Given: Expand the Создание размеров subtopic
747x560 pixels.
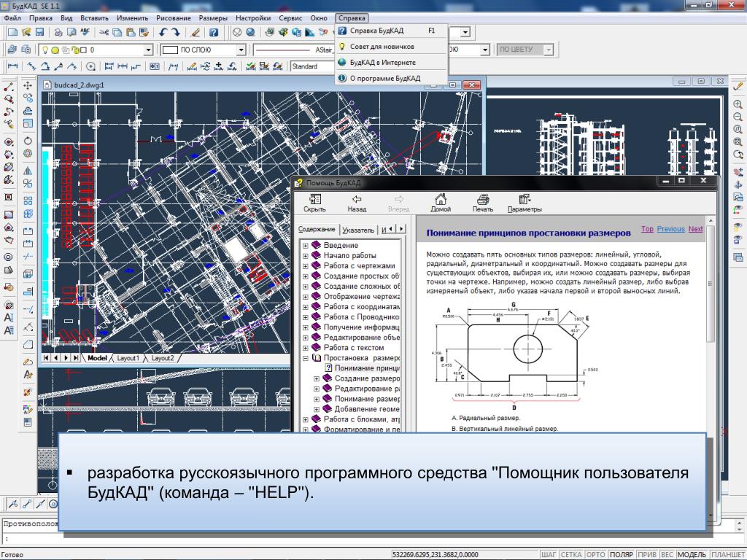Looking at the screenshot, I should coord(317,378).
